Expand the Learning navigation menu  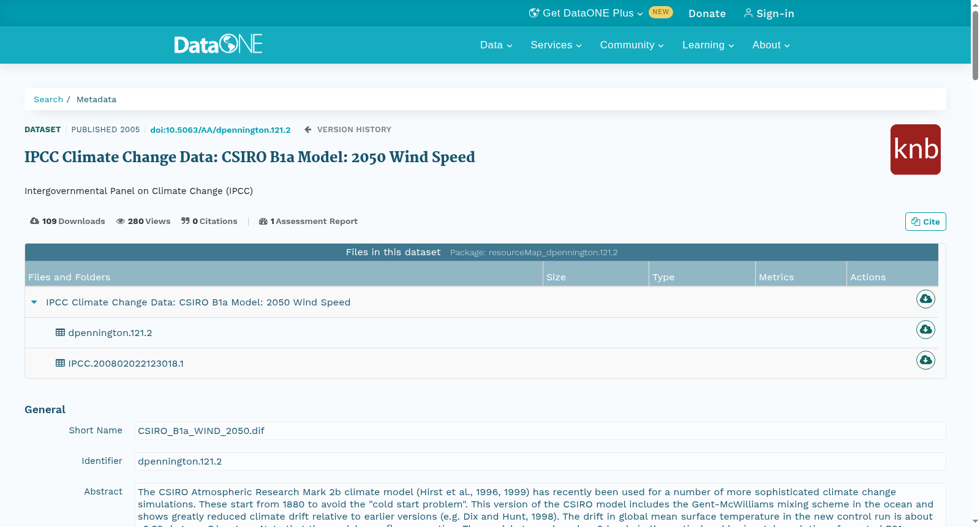(708, 45)
